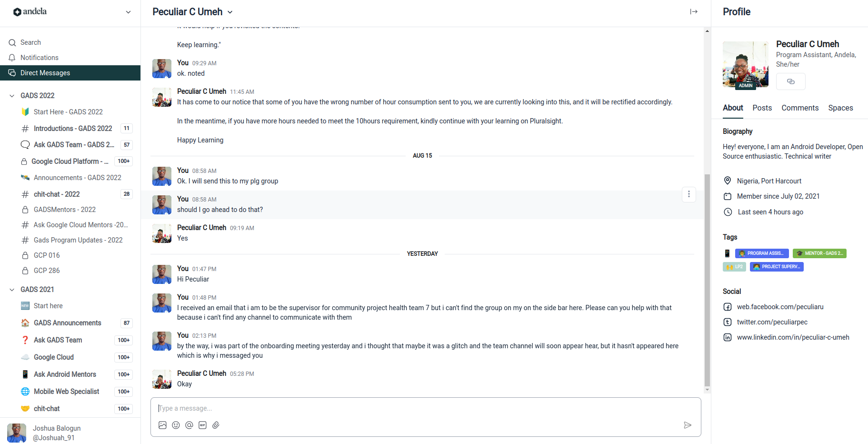The height and width of the screenshot is (444, 868).
Task: Click the copy profile link button
Action: 790,81
